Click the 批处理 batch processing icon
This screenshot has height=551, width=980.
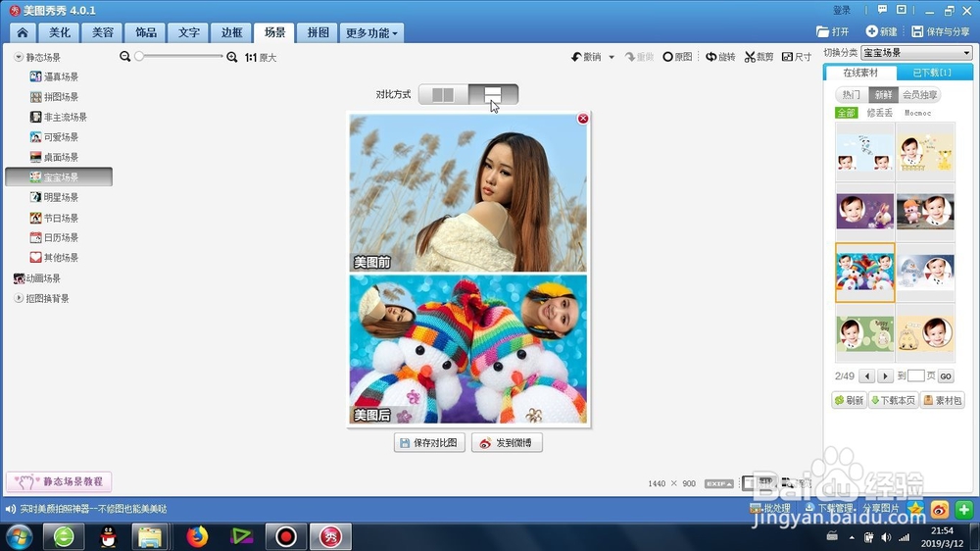(x=770, y=508)
